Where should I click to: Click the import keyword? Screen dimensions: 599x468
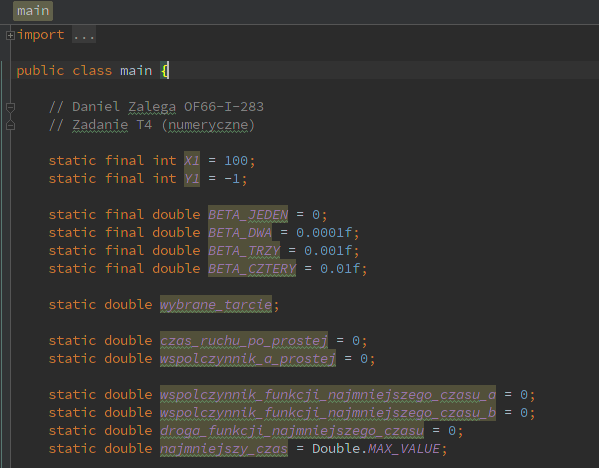[x=40, y=35]
